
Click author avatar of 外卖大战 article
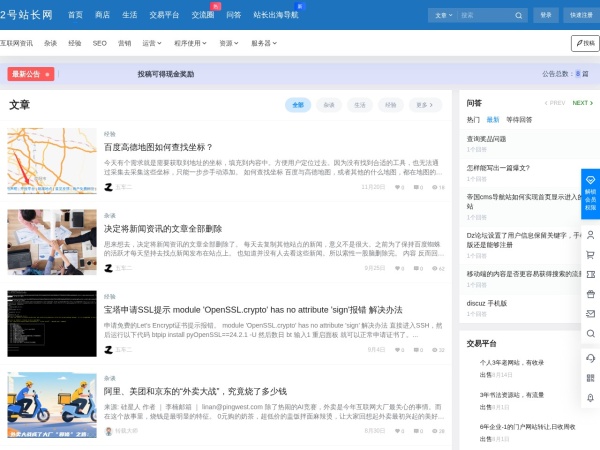(109, 431)
